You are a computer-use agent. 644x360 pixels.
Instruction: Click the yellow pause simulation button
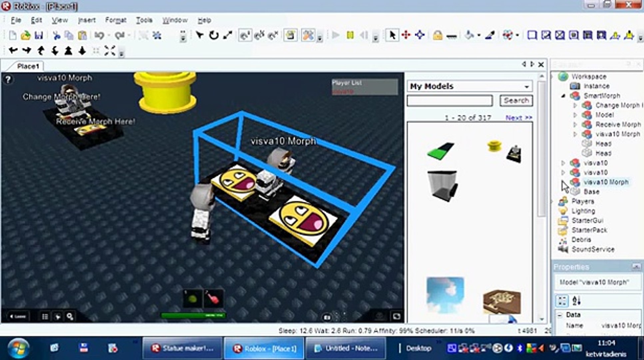(x=350, y=35)
